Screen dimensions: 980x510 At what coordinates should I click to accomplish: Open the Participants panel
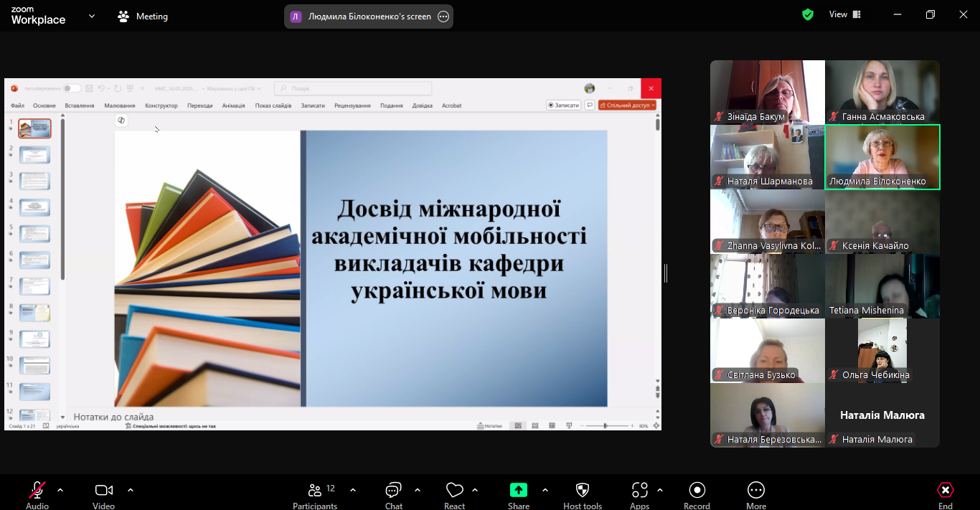[315, 491]
